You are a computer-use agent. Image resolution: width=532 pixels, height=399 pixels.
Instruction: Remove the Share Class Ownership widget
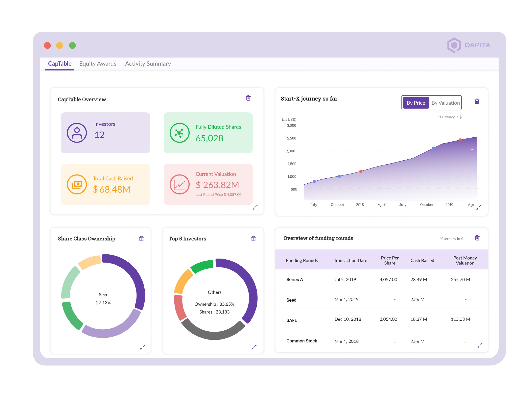[x=141, y=238]
